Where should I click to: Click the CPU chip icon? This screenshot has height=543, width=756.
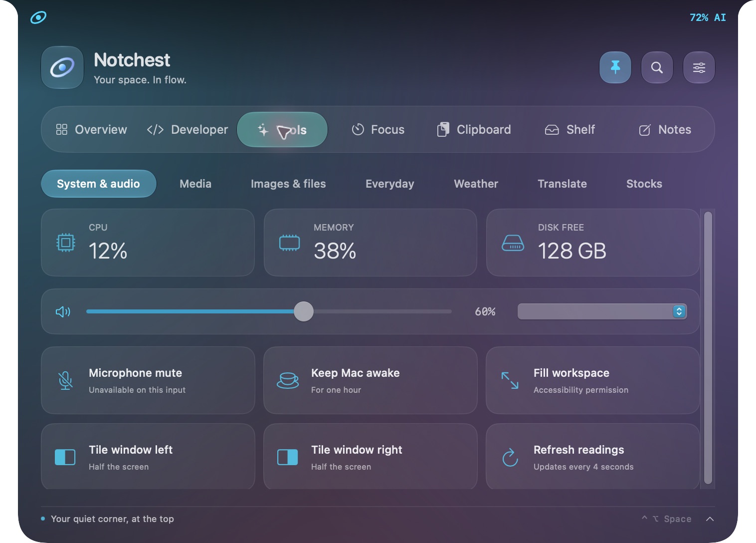(x=66, y=243)
